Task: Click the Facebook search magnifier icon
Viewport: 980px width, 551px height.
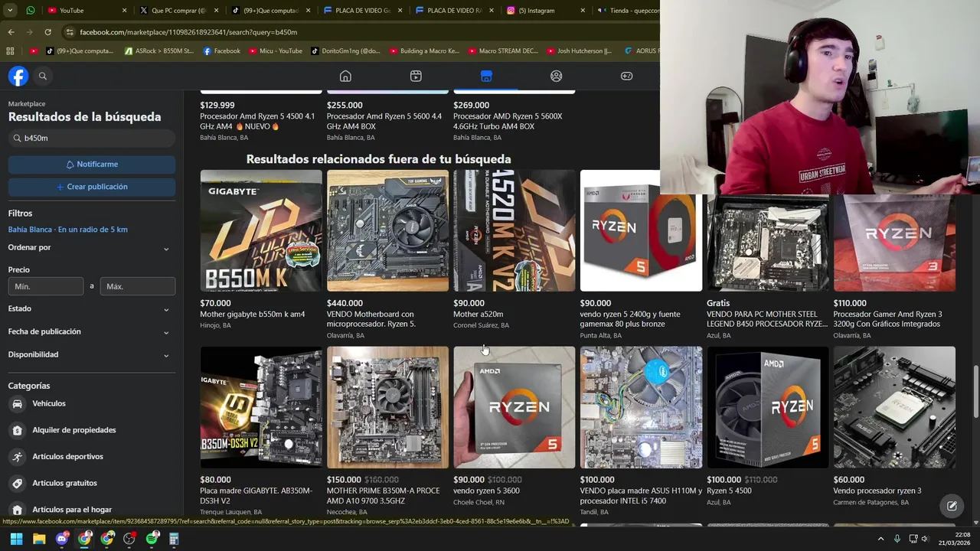Action: (43, 76)
